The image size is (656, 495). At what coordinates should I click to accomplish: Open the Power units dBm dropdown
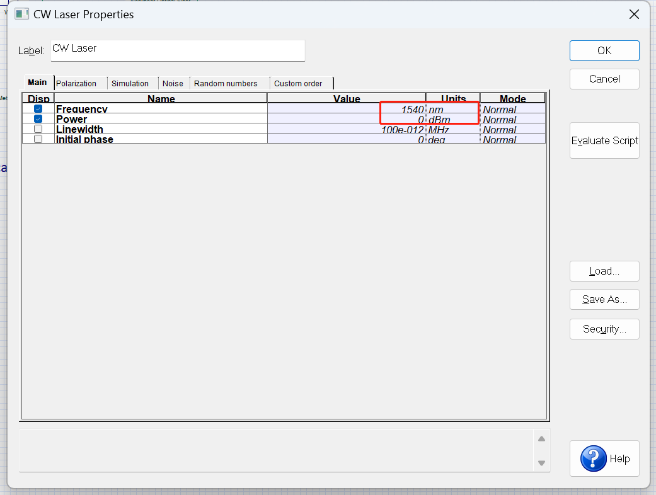[x=453, y=119]
